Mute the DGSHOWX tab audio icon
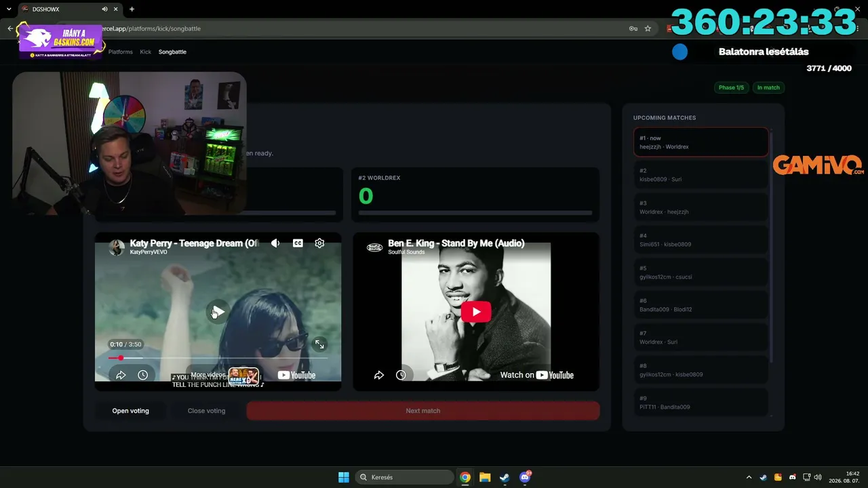The width and height of the screenshot is (868, 488). (104, 9)
